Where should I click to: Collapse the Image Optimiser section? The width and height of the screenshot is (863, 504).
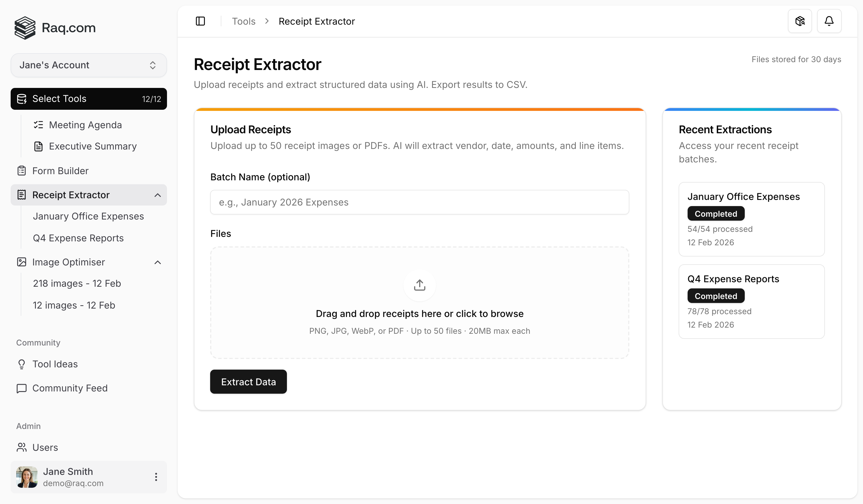point(158,262)
